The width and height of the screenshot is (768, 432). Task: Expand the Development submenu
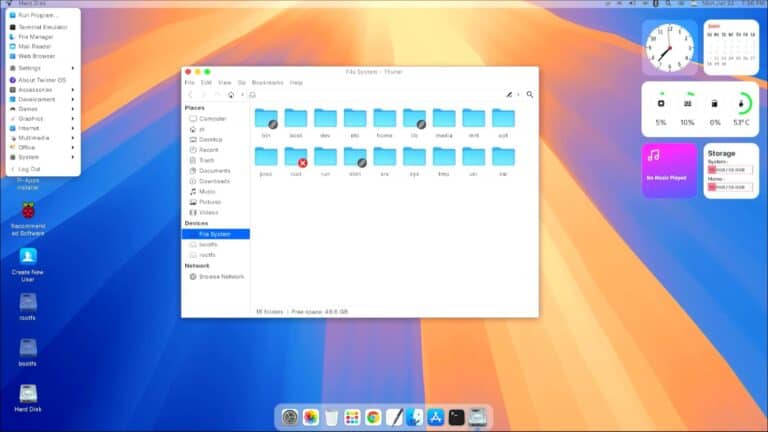(x=43, y=99)
